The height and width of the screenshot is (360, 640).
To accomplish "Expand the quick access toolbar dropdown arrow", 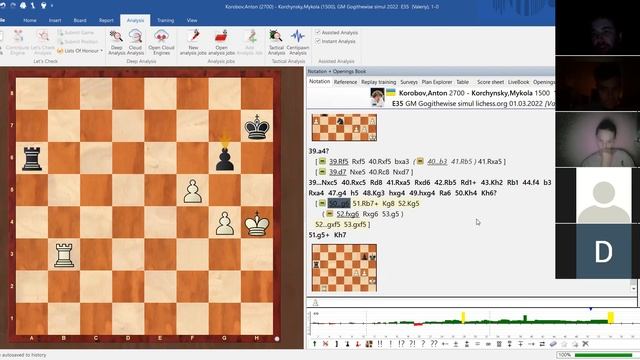I will pos(52,6).
